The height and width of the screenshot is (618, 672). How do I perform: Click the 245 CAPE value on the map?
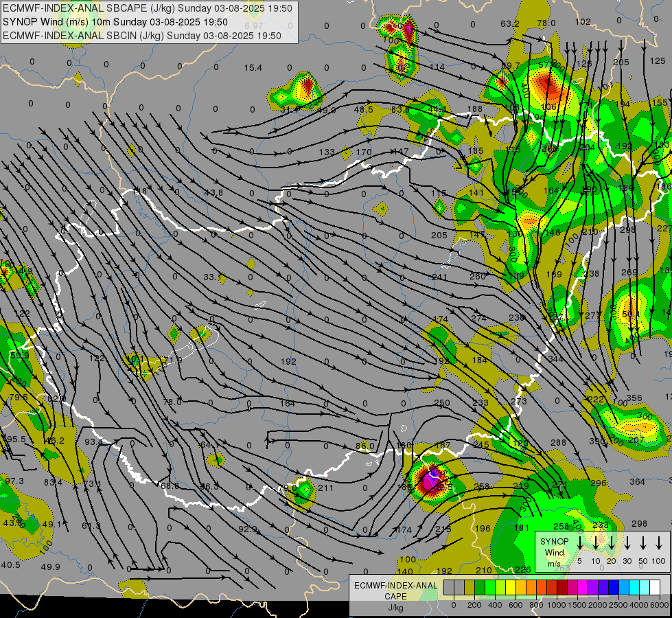[481, 445]
